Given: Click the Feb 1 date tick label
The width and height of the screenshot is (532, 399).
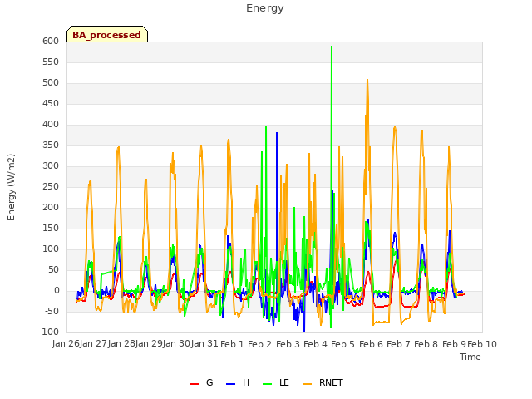Looking at the screenshot, I should (233, 344).
